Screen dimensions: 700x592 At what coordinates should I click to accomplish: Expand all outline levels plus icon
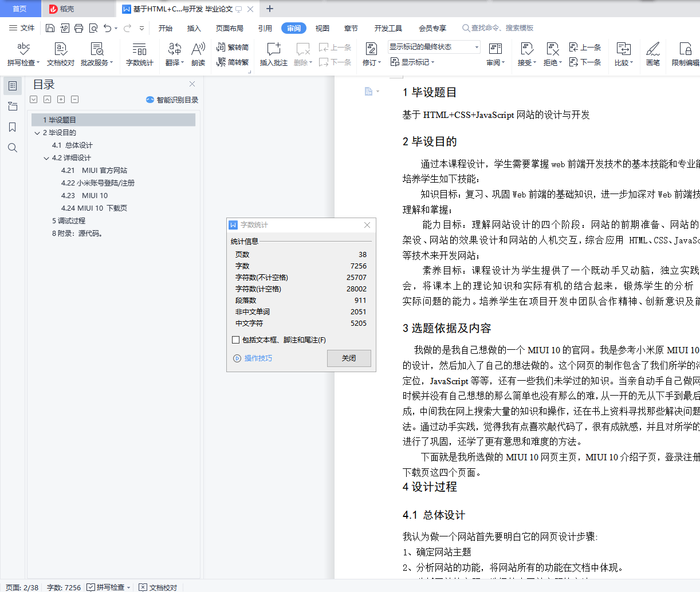(61, 100)
